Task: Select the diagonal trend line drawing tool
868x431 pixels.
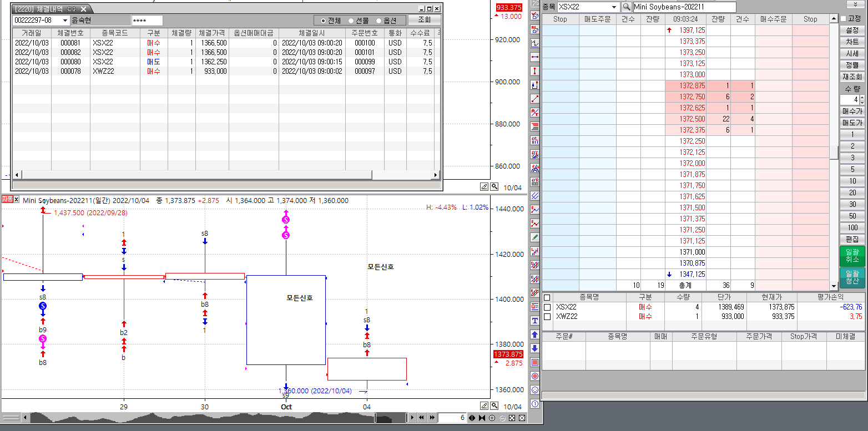Action: pyautogui.click(x=535, y=99)
